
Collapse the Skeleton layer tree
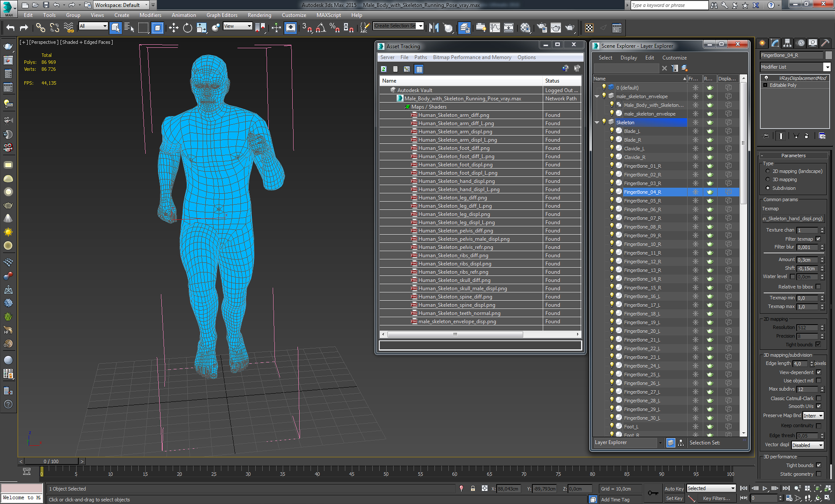[x=597, y=123]
